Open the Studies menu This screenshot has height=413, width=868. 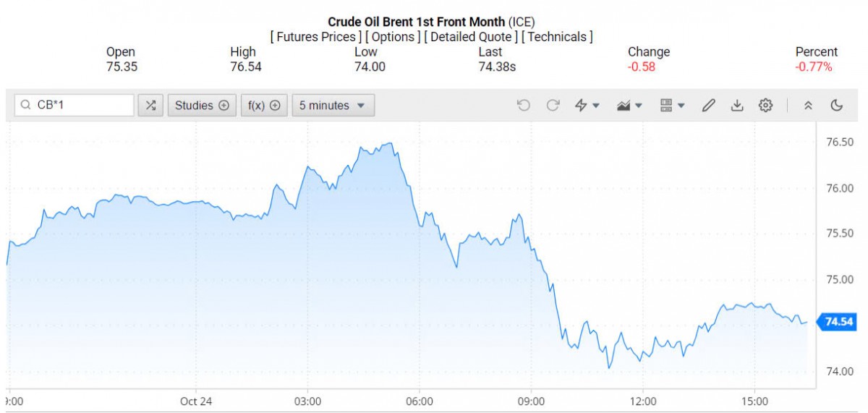(202, 106)
